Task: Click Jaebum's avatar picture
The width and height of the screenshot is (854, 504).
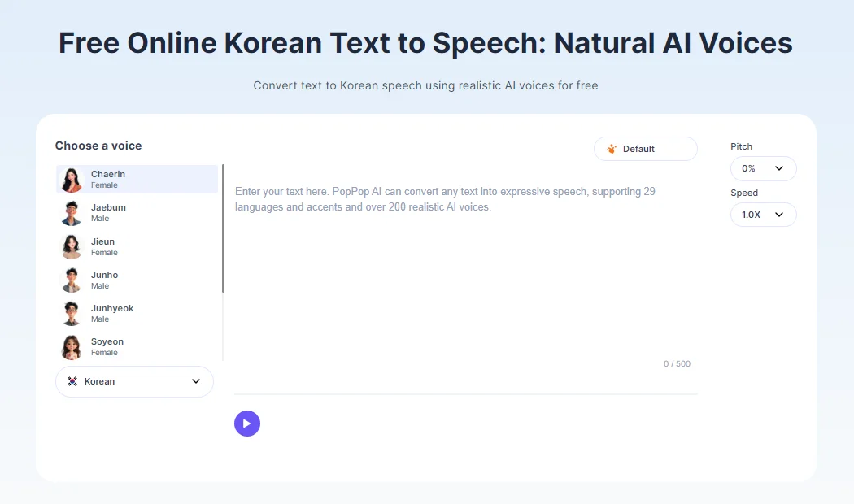Action: coord(72,213)
